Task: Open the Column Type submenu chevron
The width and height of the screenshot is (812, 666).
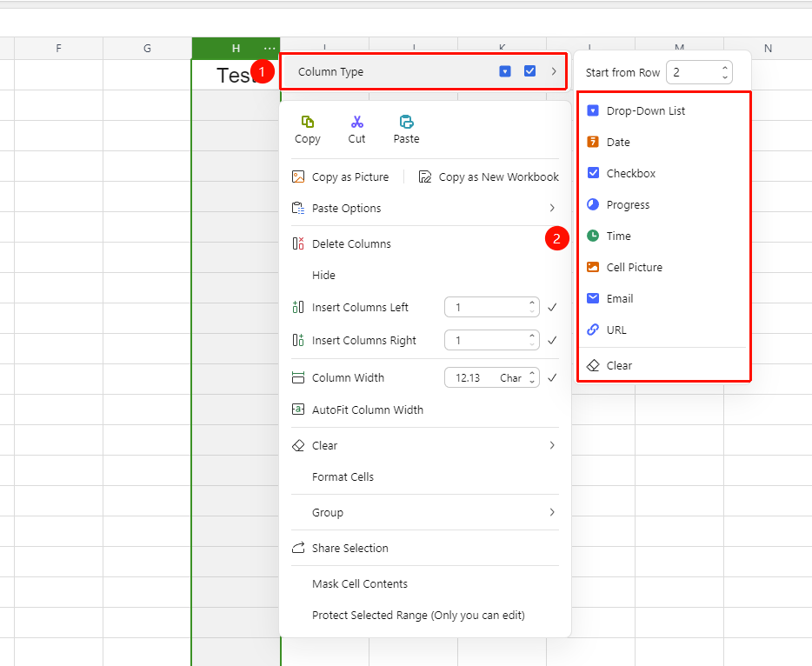Action: (x=554, y=71)
